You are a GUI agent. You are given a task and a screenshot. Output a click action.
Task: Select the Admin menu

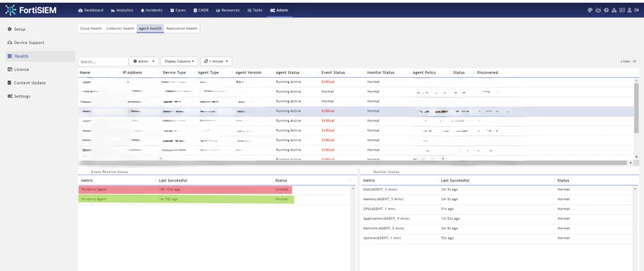pyautogui.click(x=279, y=10)
